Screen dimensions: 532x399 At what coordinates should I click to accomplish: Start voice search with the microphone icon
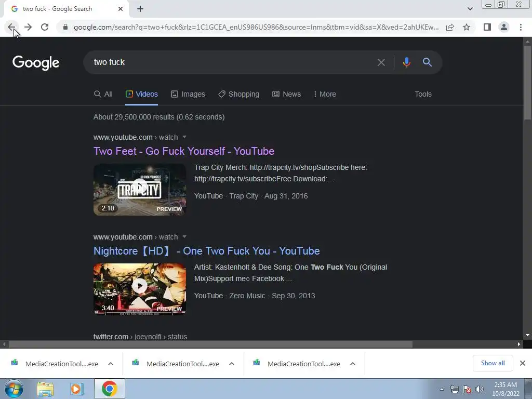(x=406, y=62)
